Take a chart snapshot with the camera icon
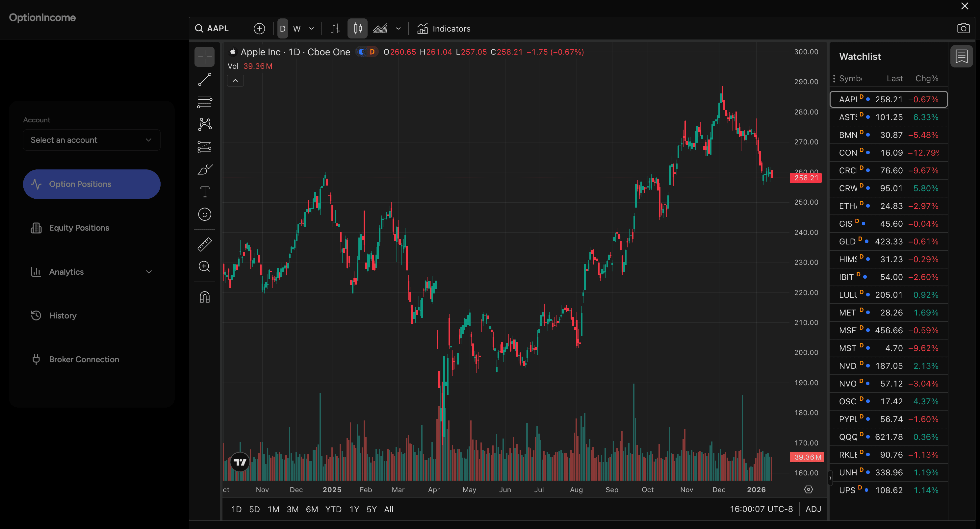The image size is (980, 529). click(964, 28)
